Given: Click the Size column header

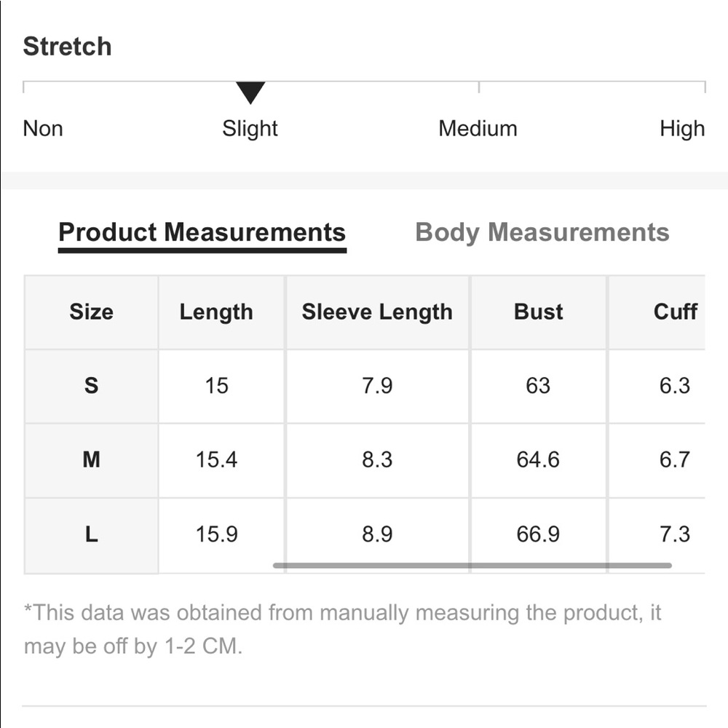Looking at the screenshot, I should pyautogui.click(x=91, y=312).
